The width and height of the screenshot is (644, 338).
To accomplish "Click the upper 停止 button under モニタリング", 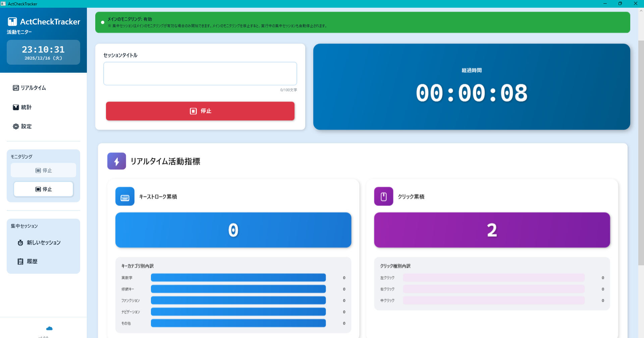I will [x=43, y=170].
